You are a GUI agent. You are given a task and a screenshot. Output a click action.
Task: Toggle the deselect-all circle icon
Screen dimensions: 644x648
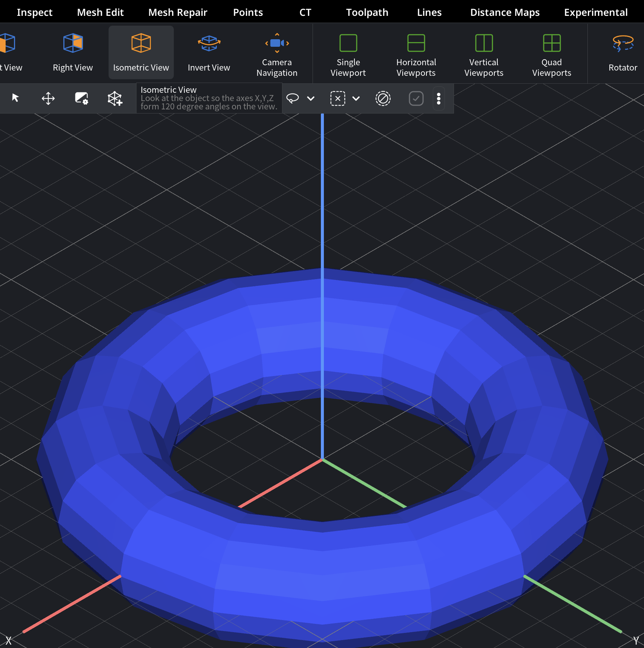[x=383, y=98]
